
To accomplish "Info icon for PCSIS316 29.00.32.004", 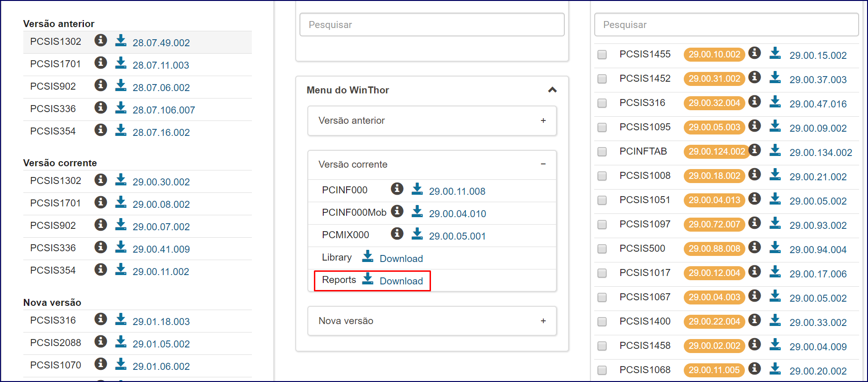I will coord(755,101).
